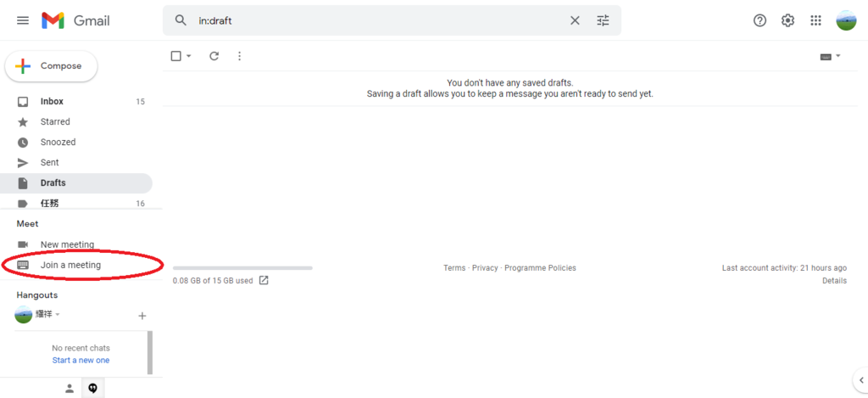Open the Google apps grid
This screenshot has height=398, width=868.
coord(815,20)
